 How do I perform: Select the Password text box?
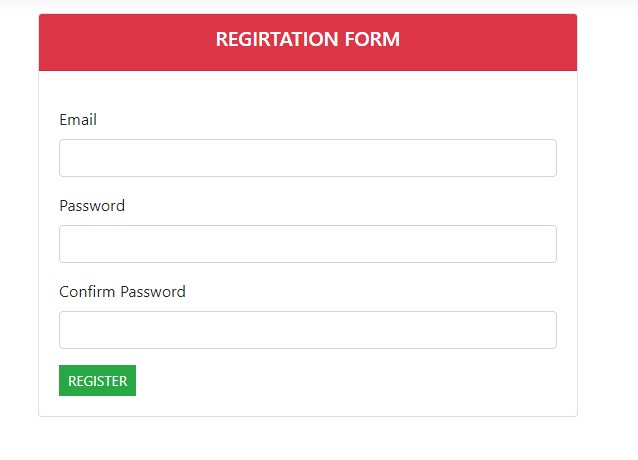coord(308,244)
